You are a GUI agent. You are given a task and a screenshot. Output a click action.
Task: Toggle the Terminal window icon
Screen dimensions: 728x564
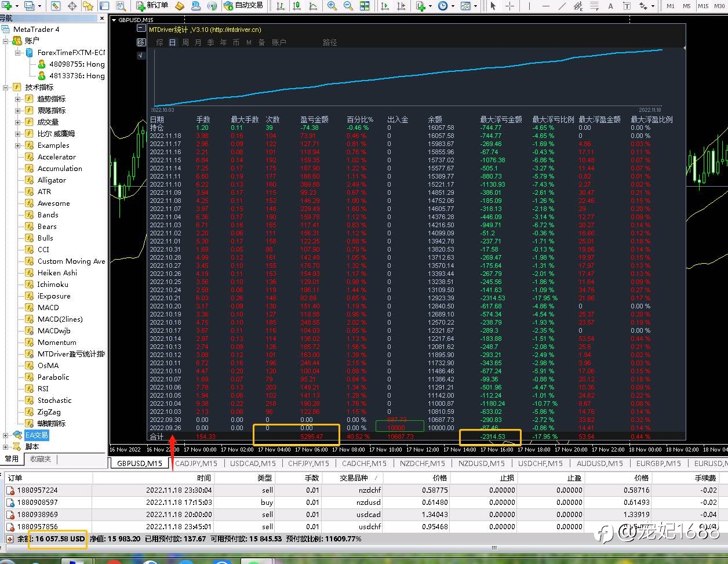104,6
